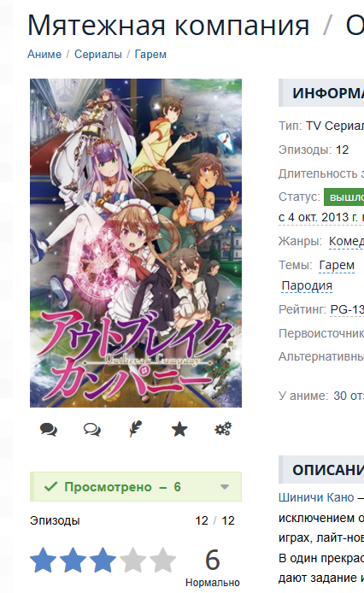Expand the Просмотрено status dropdown arrow
This screenshot has height=593, width=364.
coord(225,487)
